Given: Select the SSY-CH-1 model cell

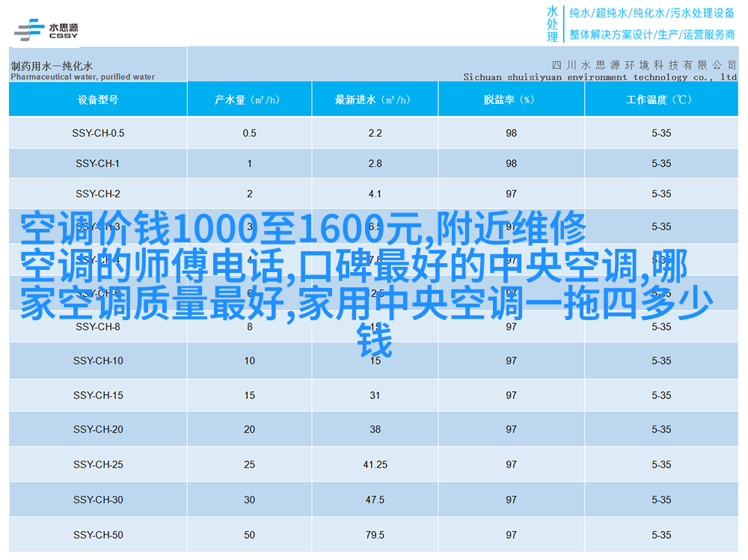Looking at the screenshot, I should 98,164.
